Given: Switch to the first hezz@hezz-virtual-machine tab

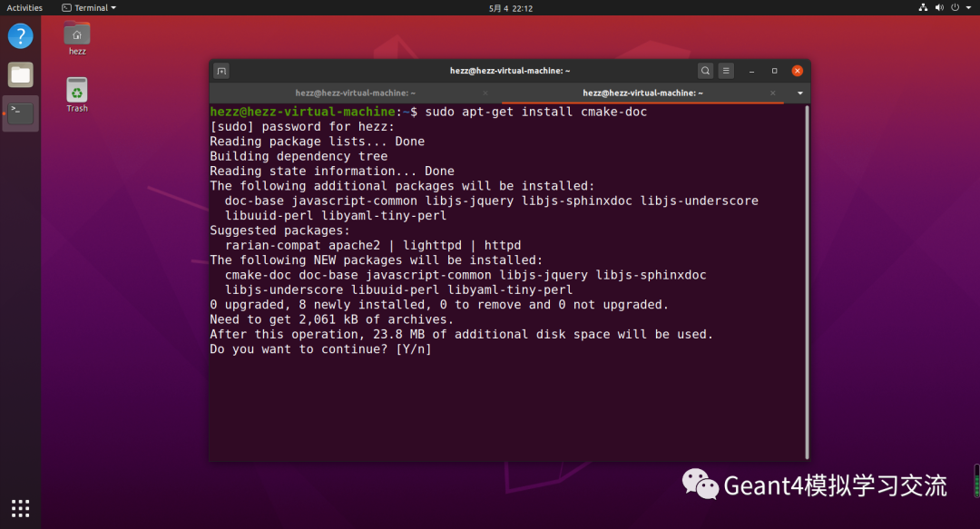Looking at the screenshot, I should [x=355, y=93].
